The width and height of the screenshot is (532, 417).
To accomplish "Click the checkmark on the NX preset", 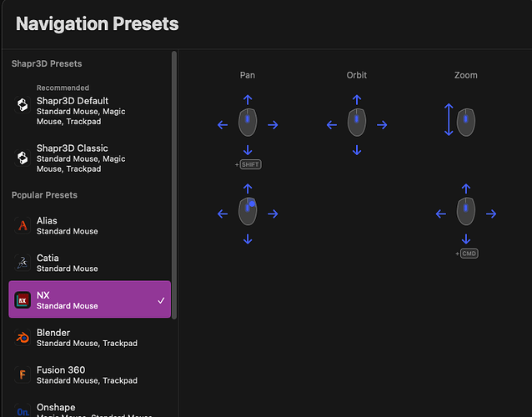I will point(161,300).
